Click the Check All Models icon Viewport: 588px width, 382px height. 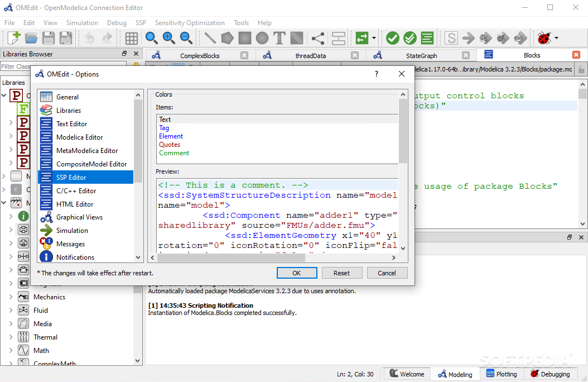(x=410, y=38)
